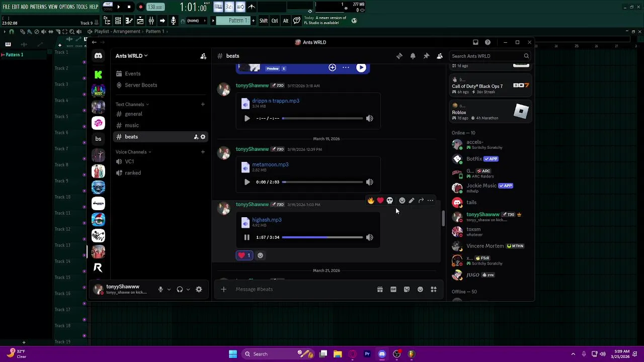Mute volume on highash.mp3 player
Image resolution: width=644 pixels, height=362 pixels.
coord(370,237)
